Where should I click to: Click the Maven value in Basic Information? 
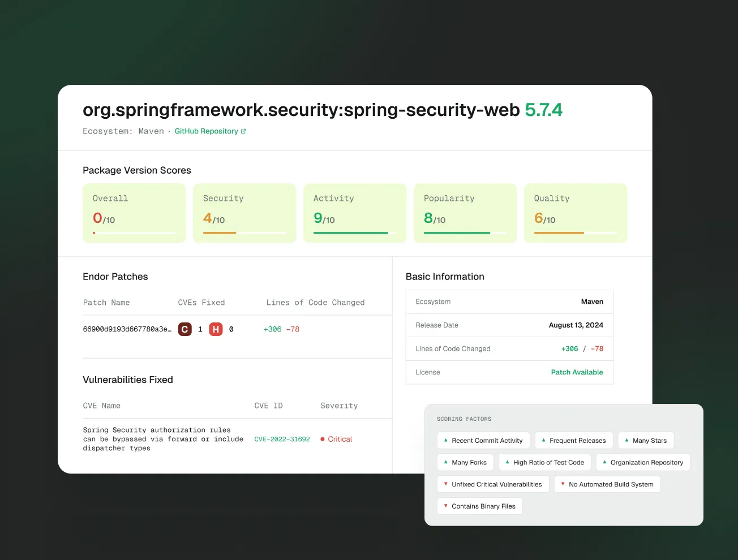tap(592, 301)
